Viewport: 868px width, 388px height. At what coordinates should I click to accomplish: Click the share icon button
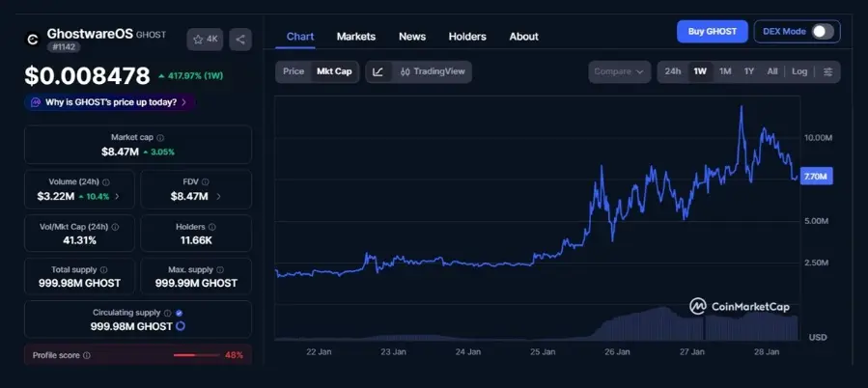pyautogui.click(x=240, y=40)
